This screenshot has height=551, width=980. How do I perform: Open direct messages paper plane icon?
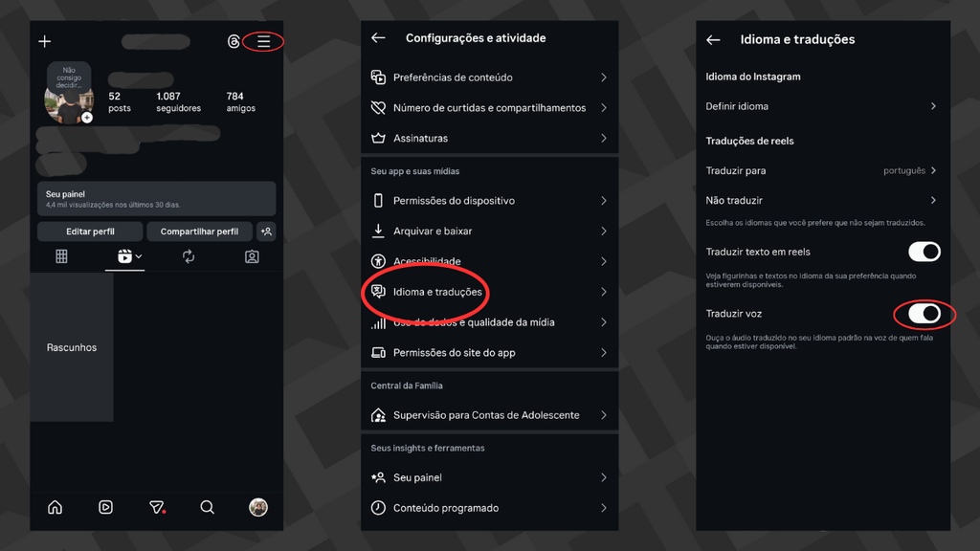coord(157,507)
